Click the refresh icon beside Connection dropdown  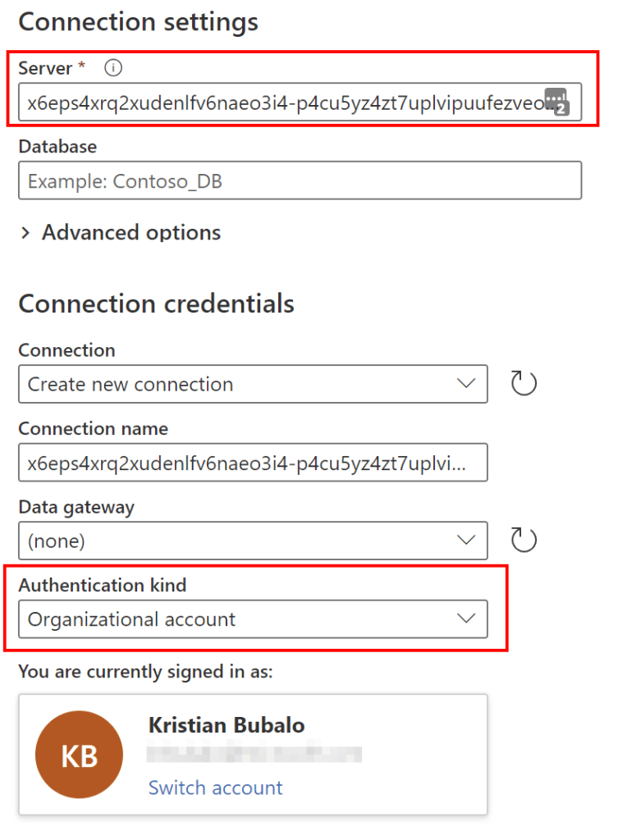coord(524,383)
